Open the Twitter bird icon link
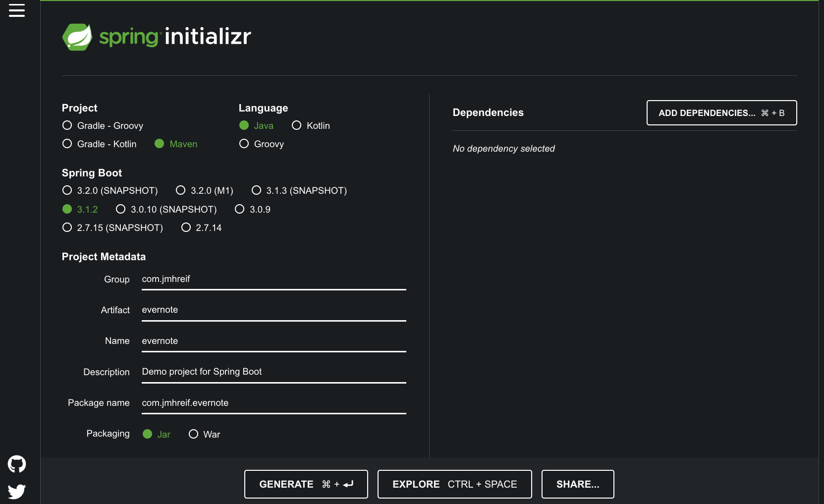The width and height of the screenshot is (824, 504). (17, 492)
